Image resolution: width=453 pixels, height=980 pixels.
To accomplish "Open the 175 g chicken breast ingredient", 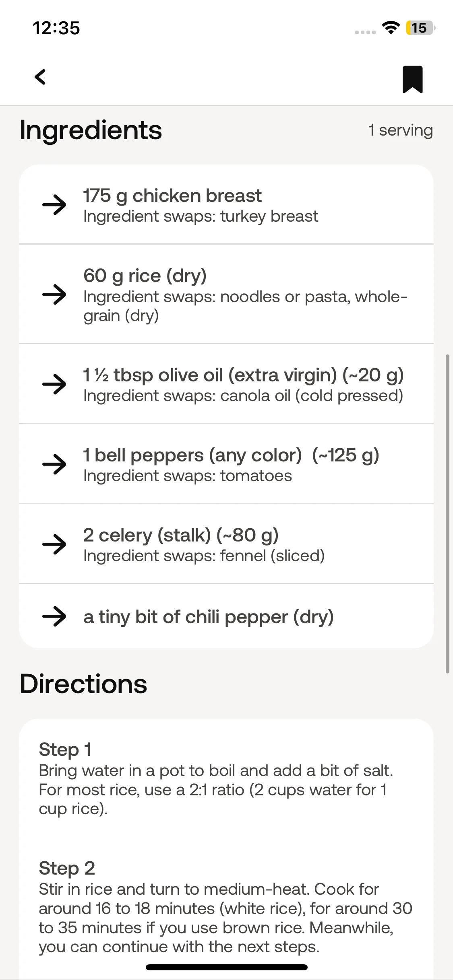I will click(x=226, y=205).
